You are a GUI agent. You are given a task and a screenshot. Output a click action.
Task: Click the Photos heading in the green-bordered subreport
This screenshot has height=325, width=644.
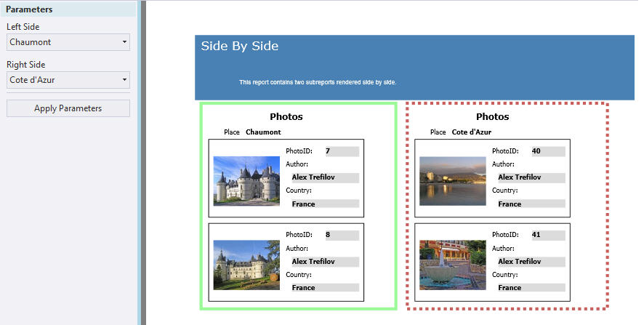[x=286, y=117]
